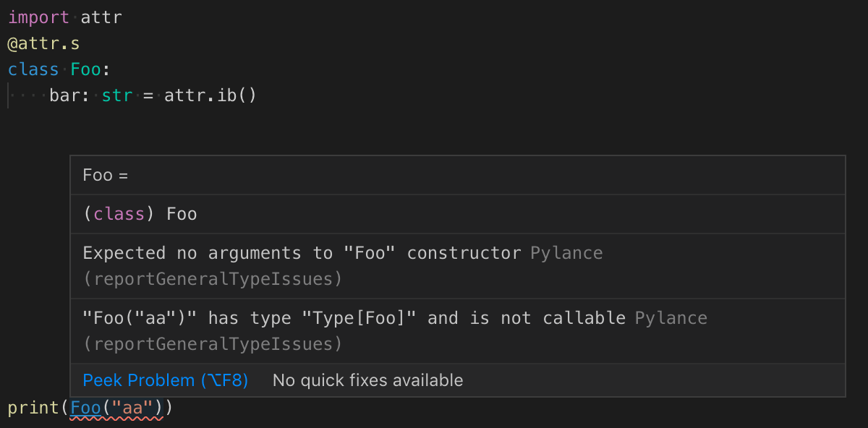Image resolution: width=868 pixels, height=428 pixels.
Task: Click the class keyword in the editor
Action: [33, 69]
